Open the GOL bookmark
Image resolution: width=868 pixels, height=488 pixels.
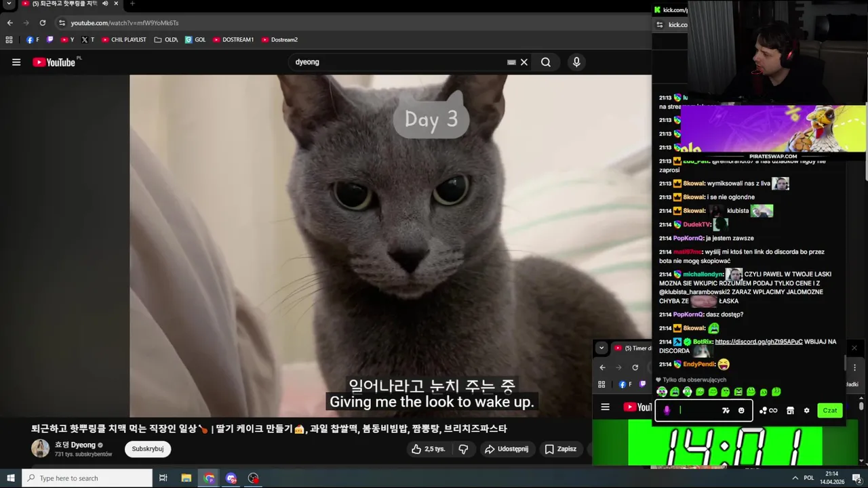(x=195, y=40)
